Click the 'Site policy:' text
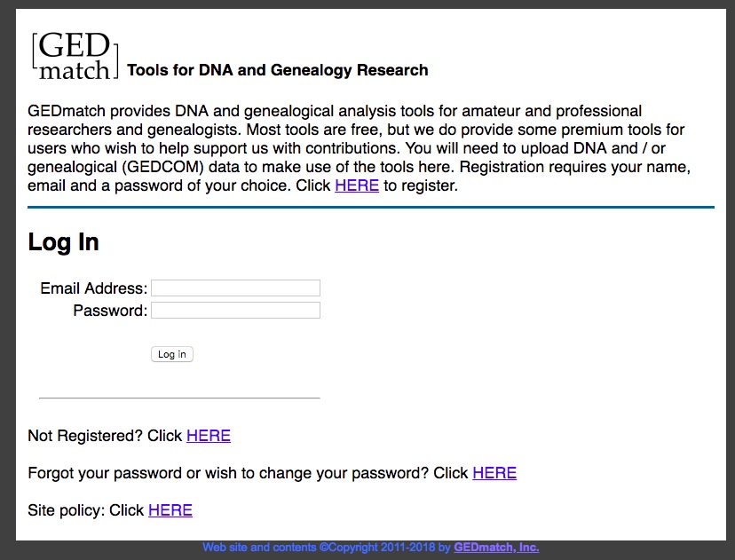Screen dimensions: 735x560 67,510
